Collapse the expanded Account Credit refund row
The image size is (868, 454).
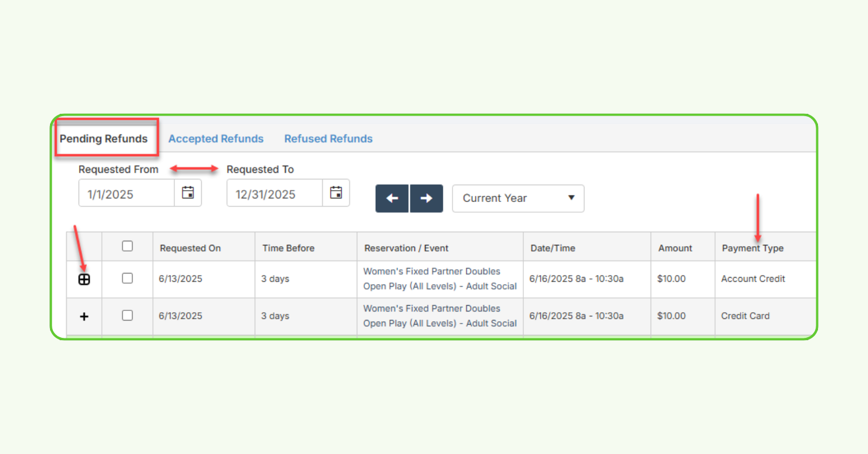pos(84,279)
